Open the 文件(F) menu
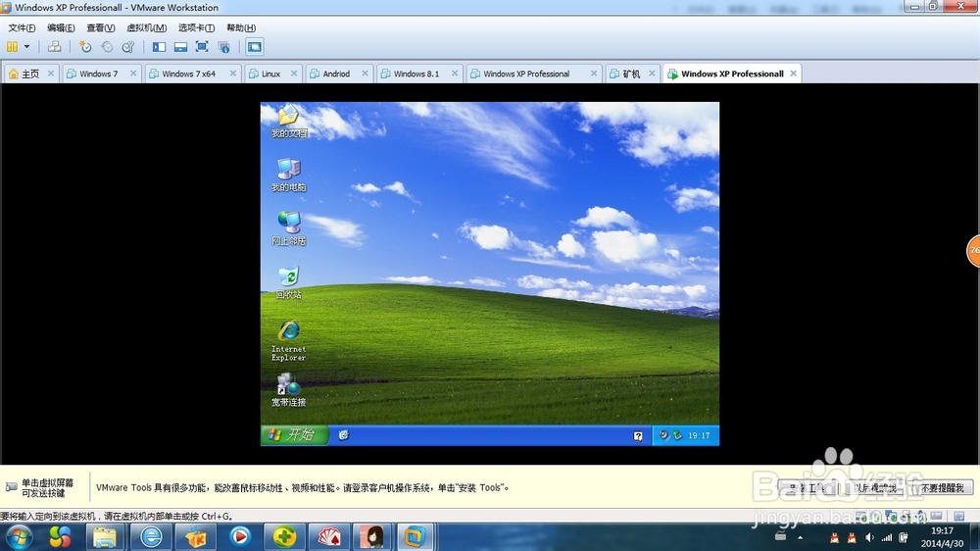 click(x=22, y=27)
